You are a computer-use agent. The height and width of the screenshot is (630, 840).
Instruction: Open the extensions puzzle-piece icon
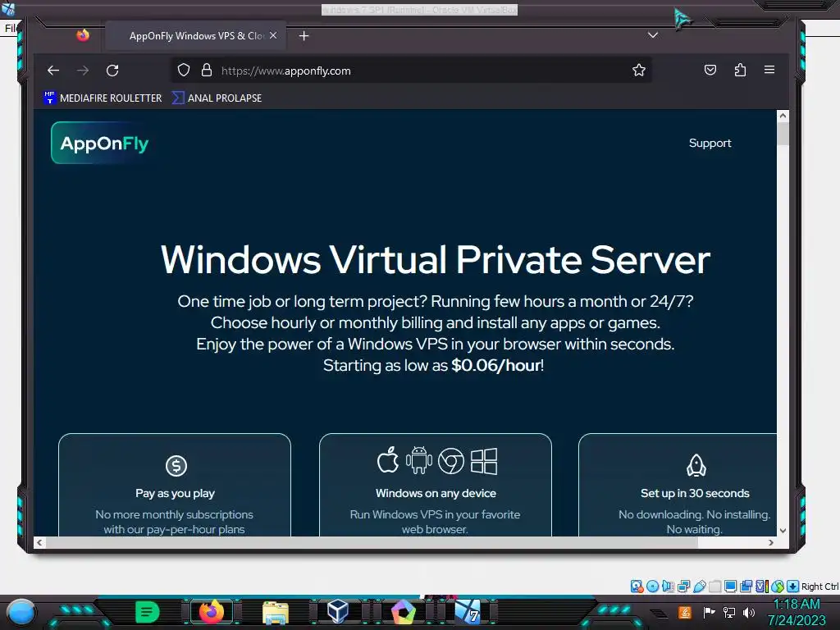tap(740, 71)
